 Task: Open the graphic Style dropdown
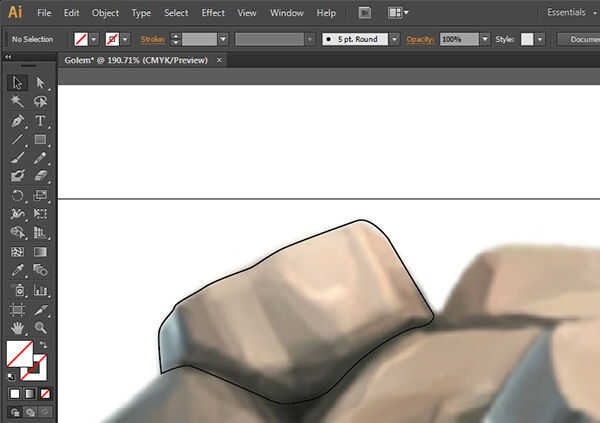pos(540,39)
